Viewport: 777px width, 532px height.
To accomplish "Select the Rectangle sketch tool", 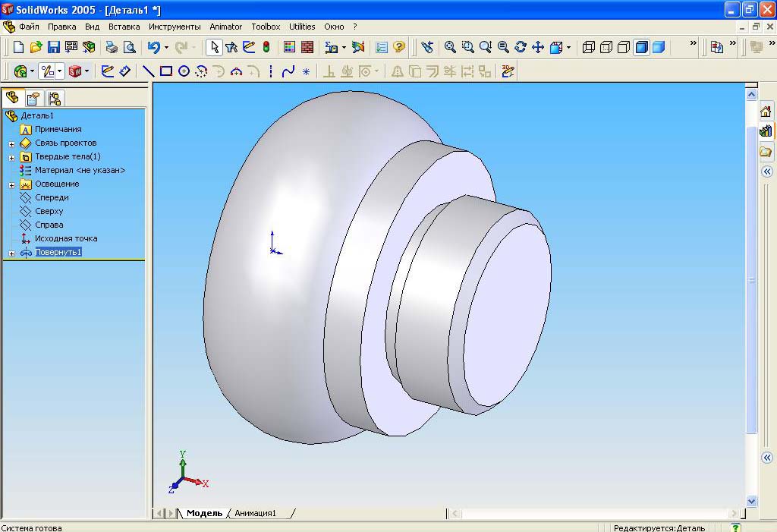I will [x=166, y=71].
